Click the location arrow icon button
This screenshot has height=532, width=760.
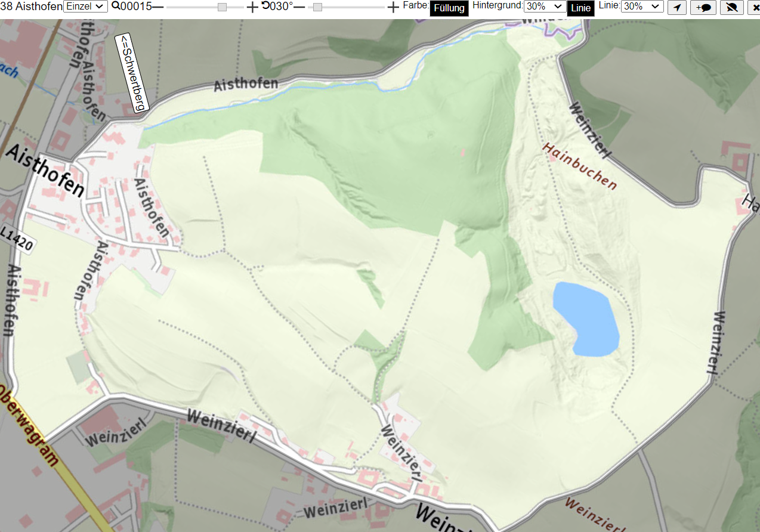676,7
